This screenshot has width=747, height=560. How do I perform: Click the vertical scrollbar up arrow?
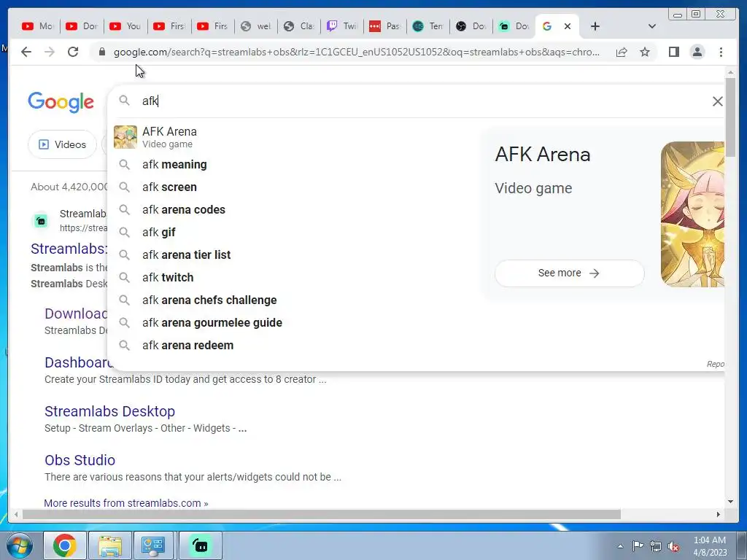click(730, 72)
